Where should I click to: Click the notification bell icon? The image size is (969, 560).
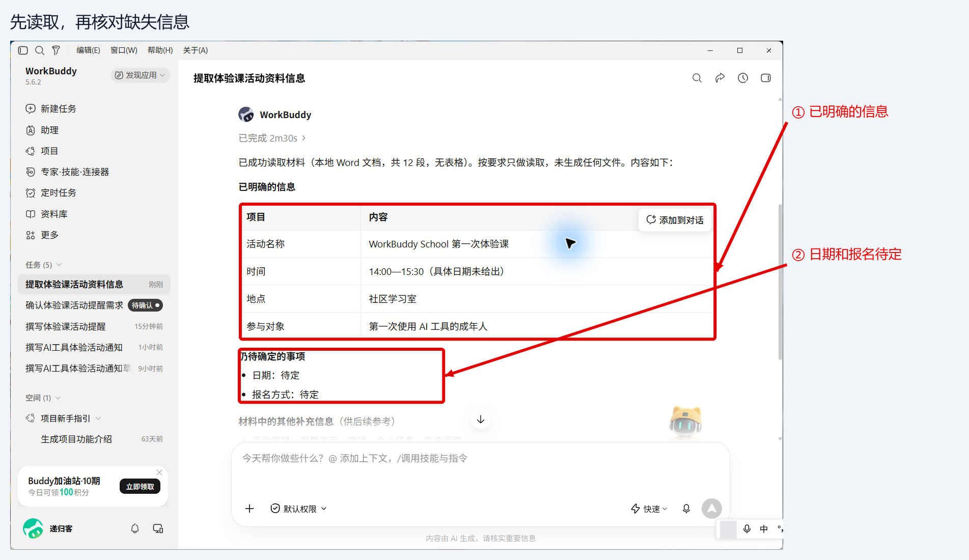[135, 528]
